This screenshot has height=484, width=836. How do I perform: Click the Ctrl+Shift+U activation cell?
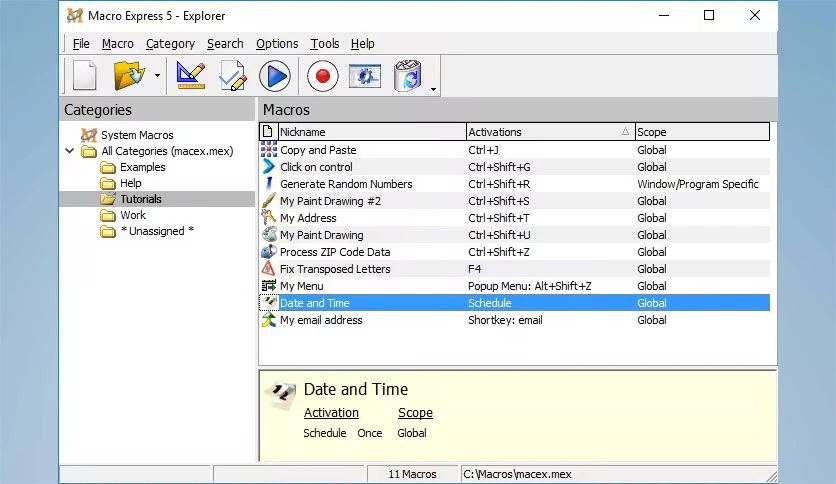499,235
